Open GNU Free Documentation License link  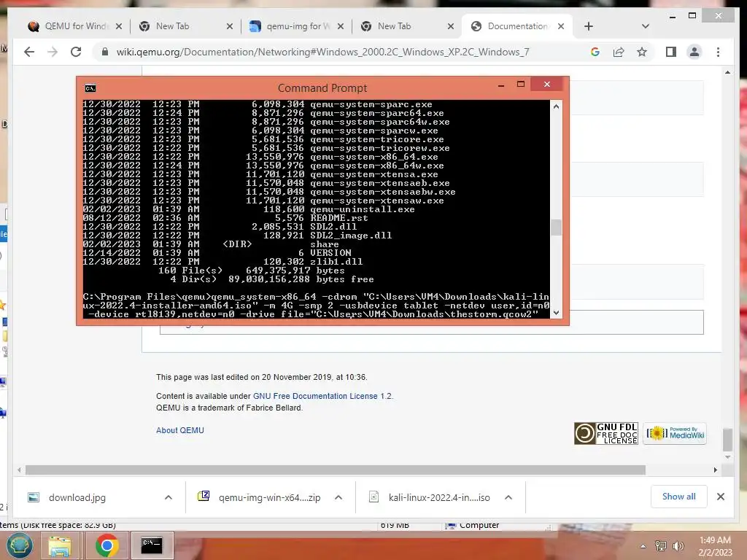point(322,396)
